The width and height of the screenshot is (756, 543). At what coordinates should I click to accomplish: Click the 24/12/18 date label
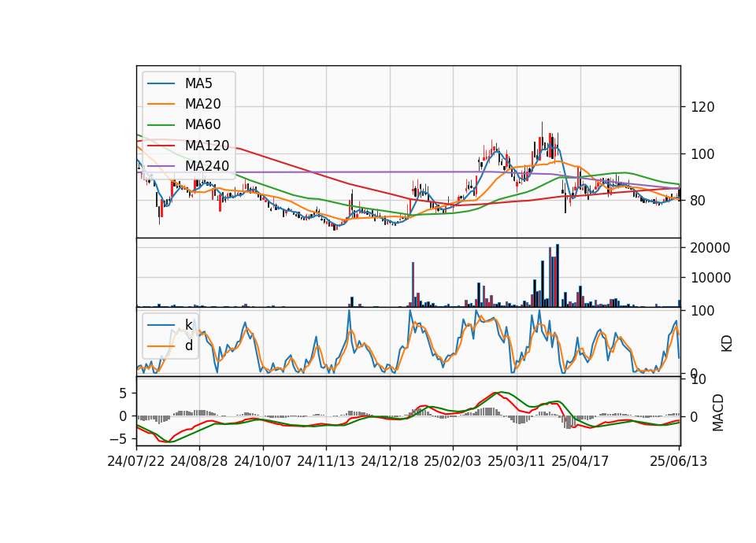pyautogui.click(x=390, y=461)
